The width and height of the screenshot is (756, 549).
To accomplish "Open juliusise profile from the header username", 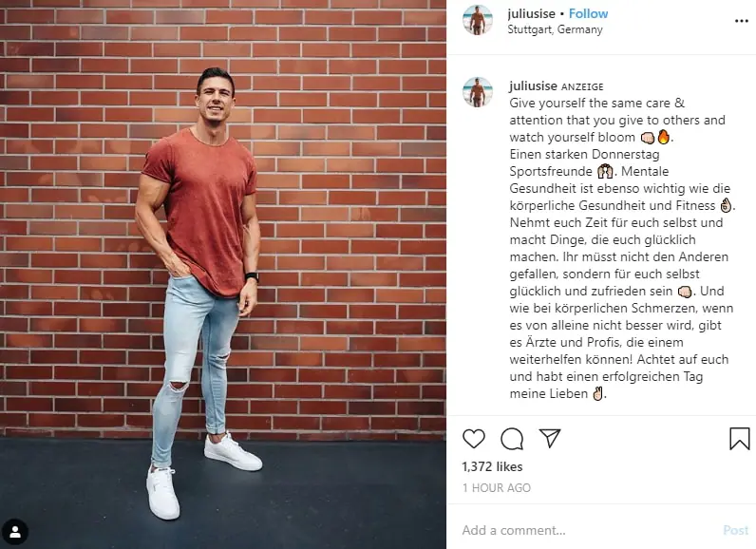I will click(x=531, y=13).
